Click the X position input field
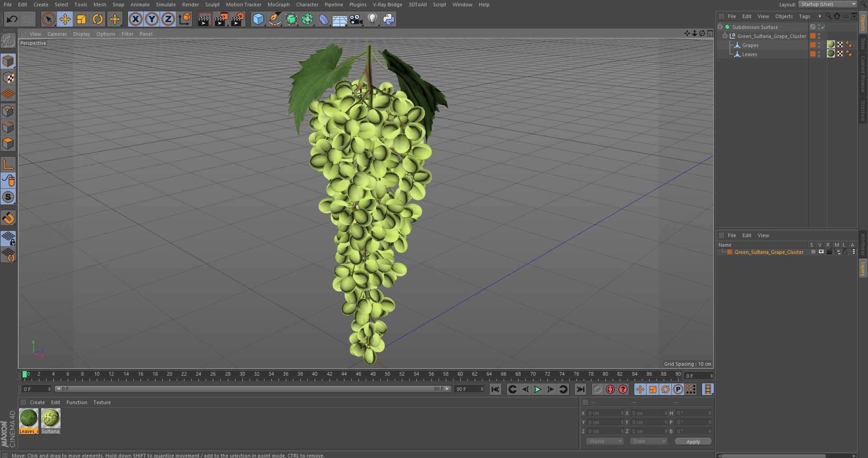Image resolution: width=868 pixels, height=458 pixels. (x=605, y=413)
